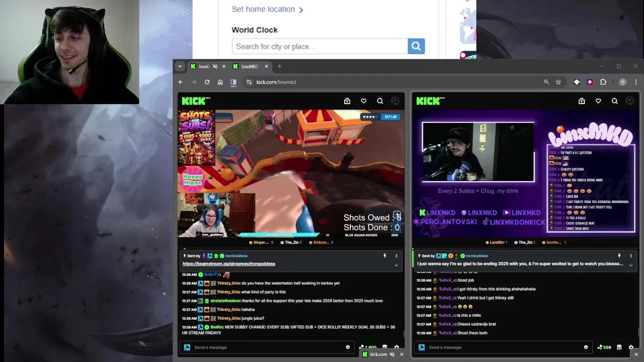Open user avatar menu in left Kick pane

tap(396, 101)
